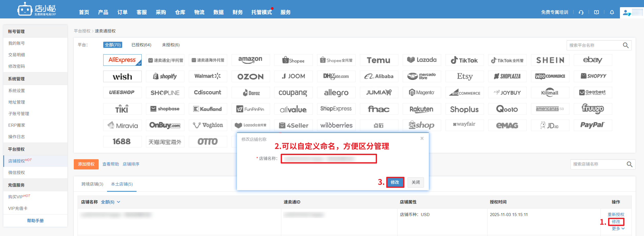Confirm with the blue 修改 dialog button
This screenshot has height=236, width=644.
(395, 182)
